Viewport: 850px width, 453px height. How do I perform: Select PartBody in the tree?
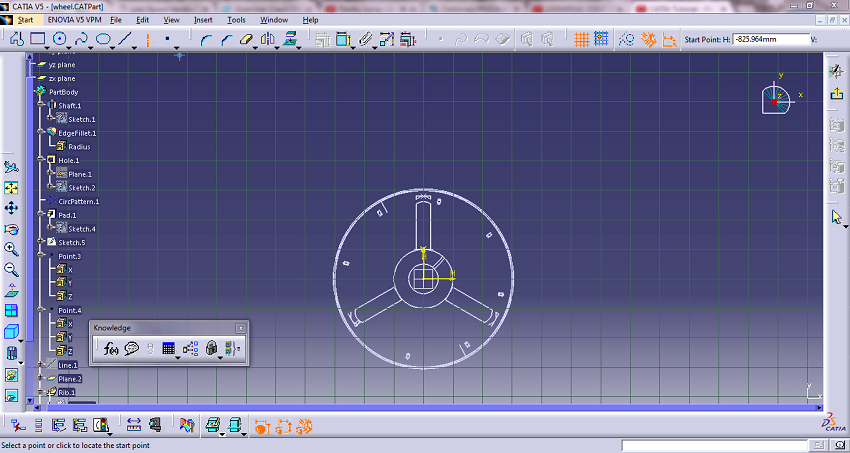pos(63,92)
